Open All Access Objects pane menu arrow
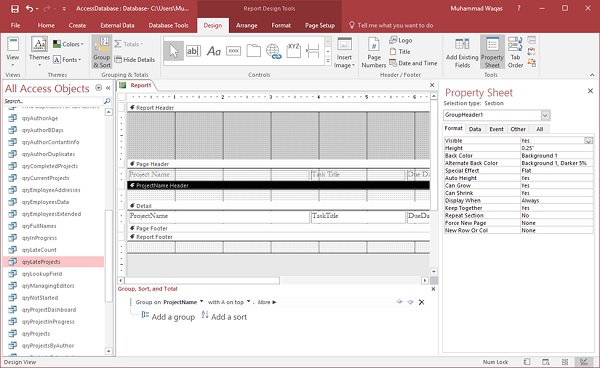 98,88
